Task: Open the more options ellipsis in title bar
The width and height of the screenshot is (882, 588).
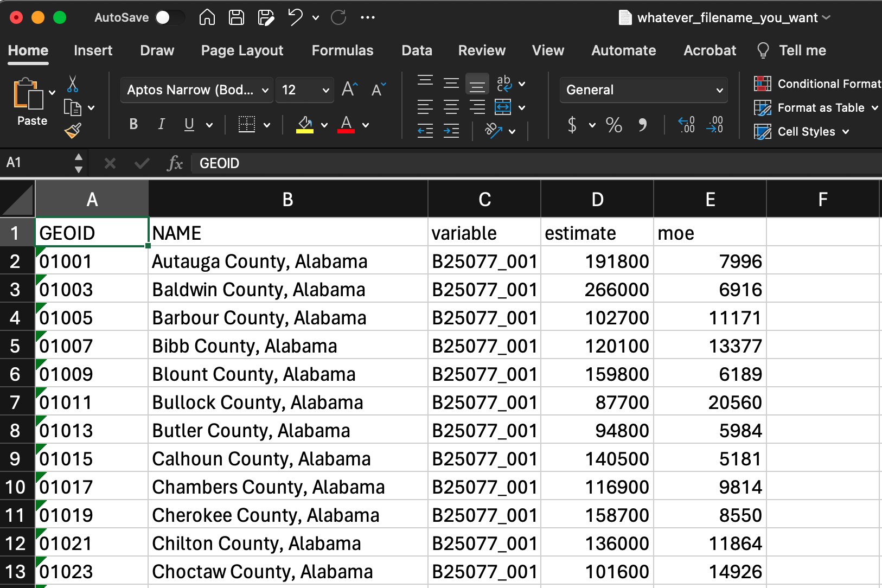Action: [x=368, y=17]
